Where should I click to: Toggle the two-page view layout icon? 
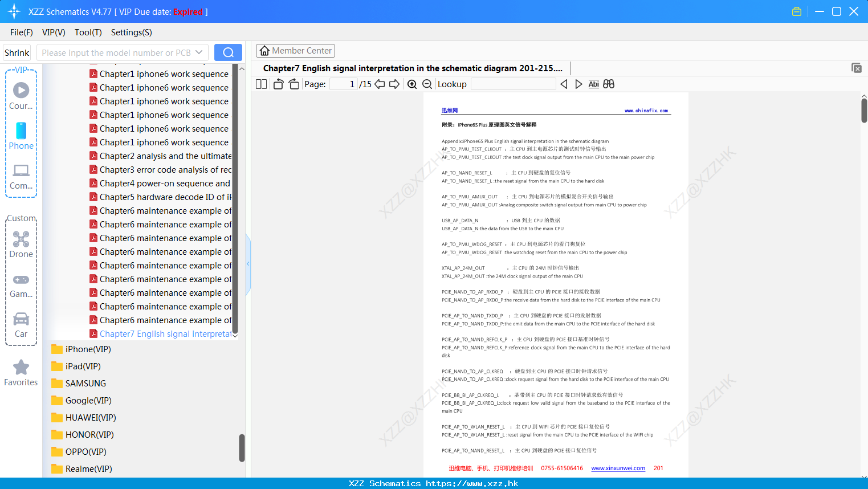click(x=261, y=84)
